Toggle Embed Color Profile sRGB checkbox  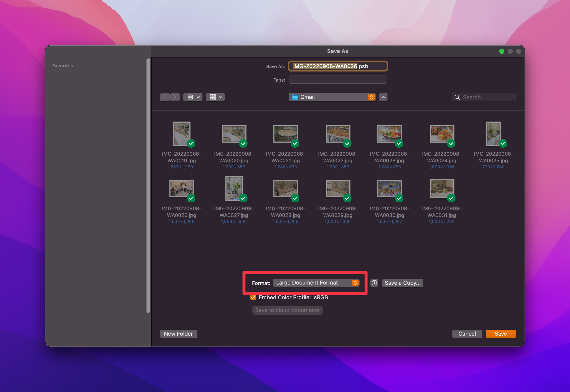(253, 297)
